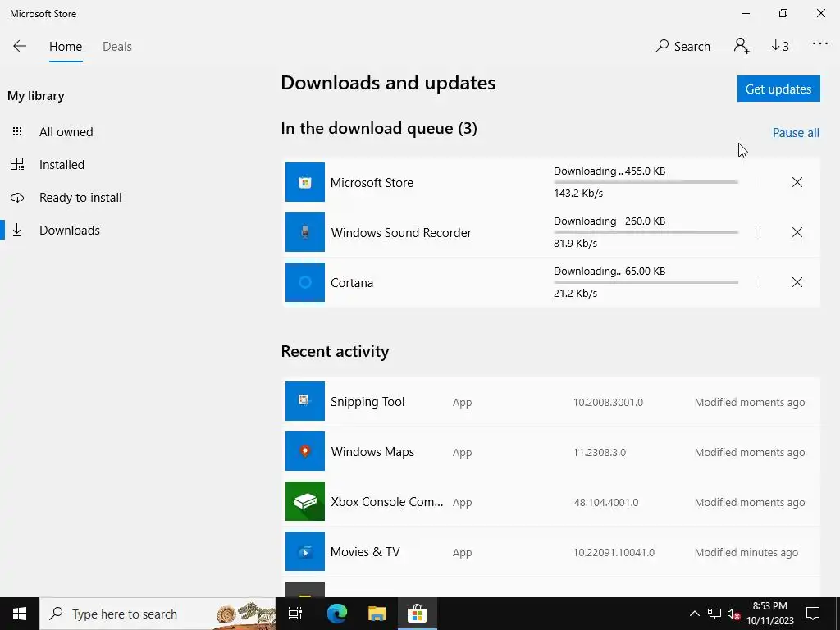Click the Ready to install cloud icon
The height and width of the screenshot is (630, 840).
click(x=17, y=198)
